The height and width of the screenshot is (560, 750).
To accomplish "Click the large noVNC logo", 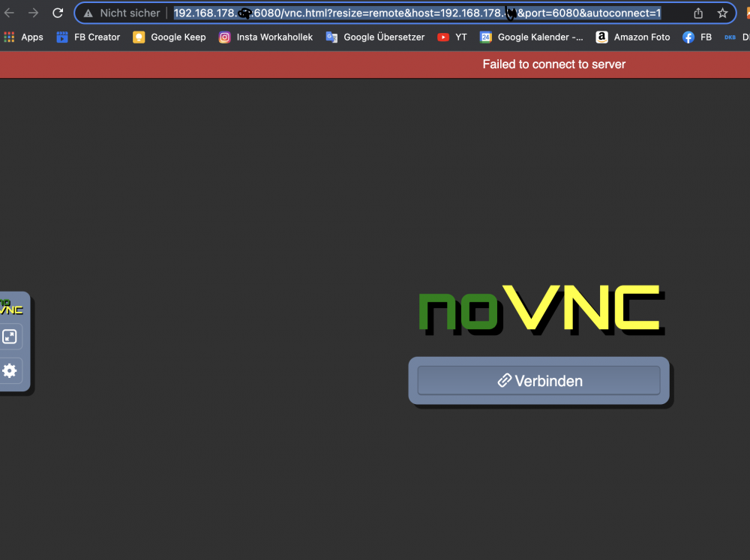I will click(542, 310).
